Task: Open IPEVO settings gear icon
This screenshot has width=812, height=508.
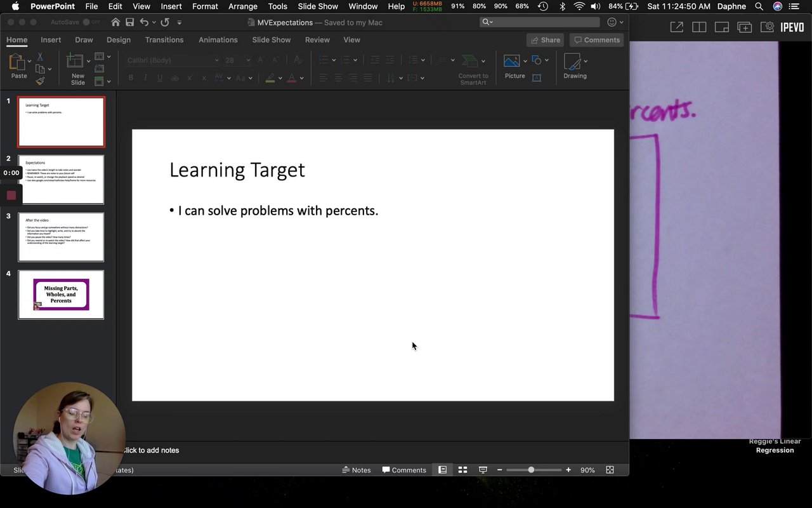Action: [767, 27]
